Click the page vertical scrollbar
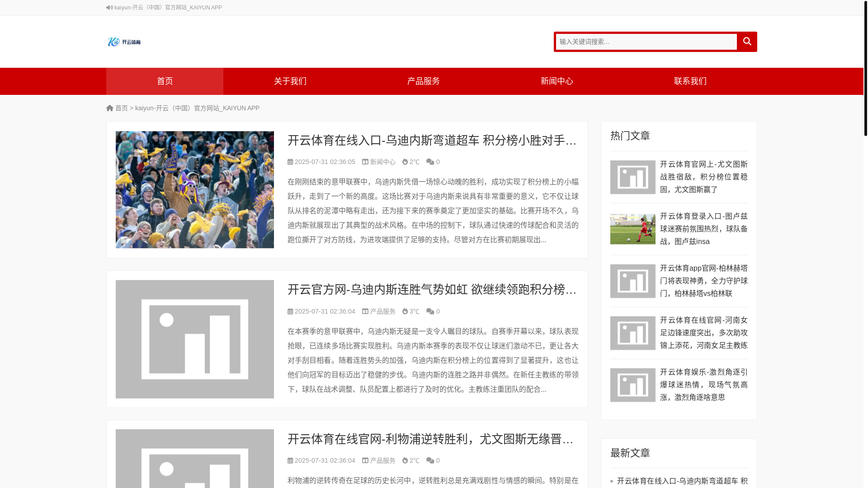Screen dimensions: 868x488 tap(866, 68)
